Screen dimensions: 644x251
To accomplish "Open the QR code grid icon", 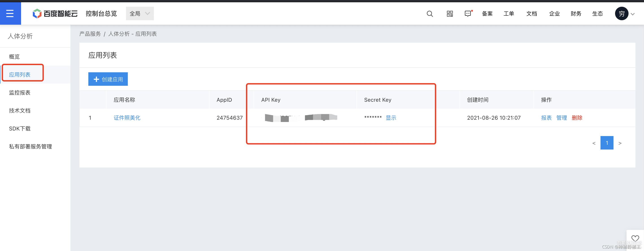I will coord(450,13).
